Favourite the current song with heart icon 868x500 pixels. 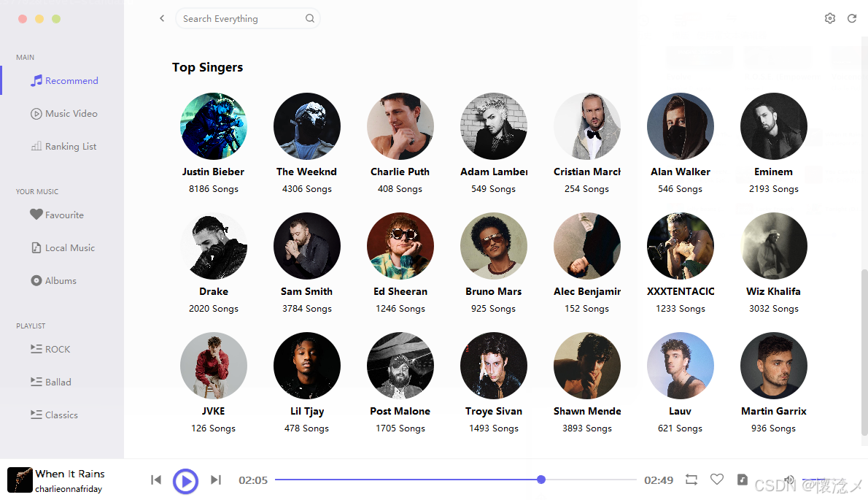(x=717, y=479)
